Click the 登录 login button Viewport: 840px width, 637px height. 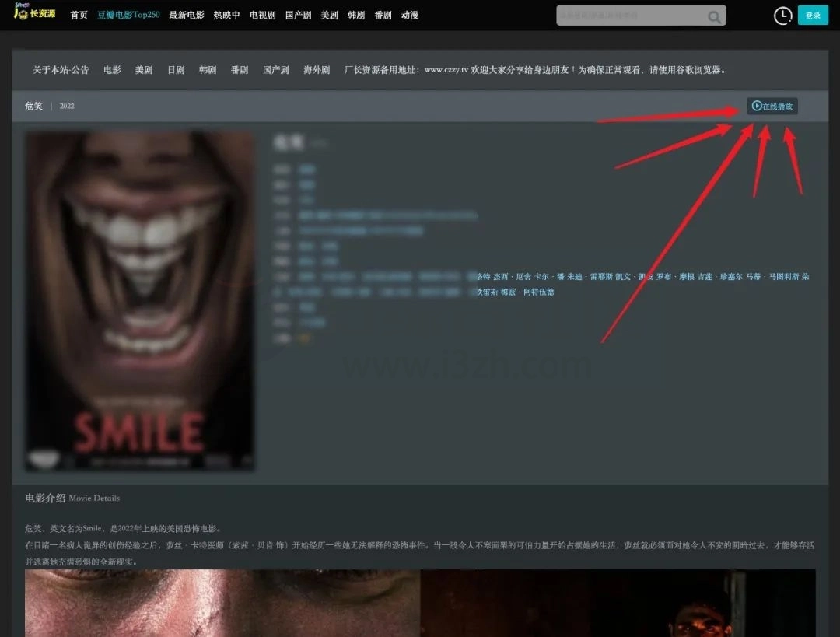click(813, 16)
